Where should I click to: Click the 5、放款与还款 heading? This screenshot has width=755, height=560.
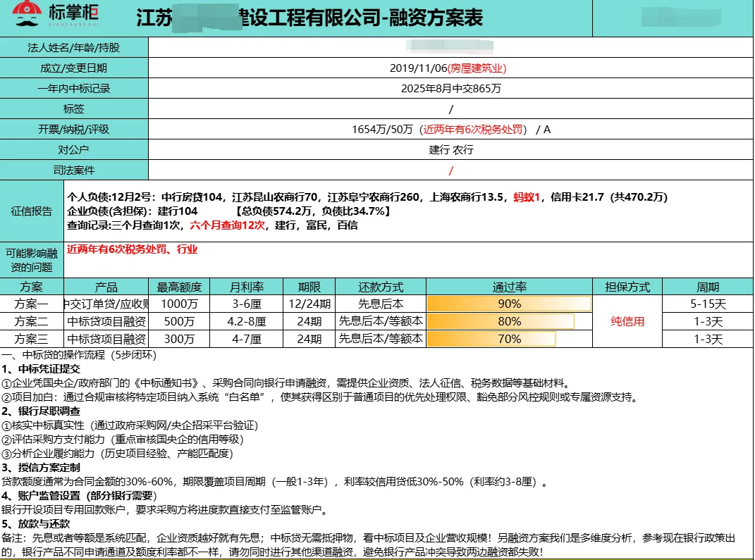point(36,523)
